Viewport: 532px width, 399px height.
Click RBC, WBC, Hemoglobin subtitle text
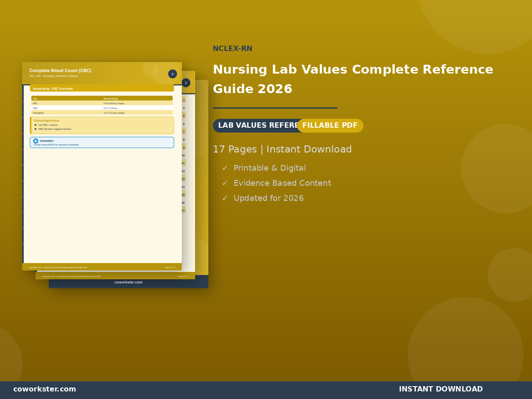pyautogui.click(x=54, y=76)
